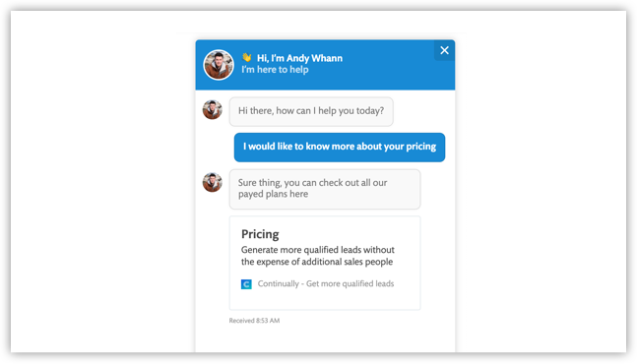Click the 'Hi, I'm Andy Whann' header title

click(299, 58)
